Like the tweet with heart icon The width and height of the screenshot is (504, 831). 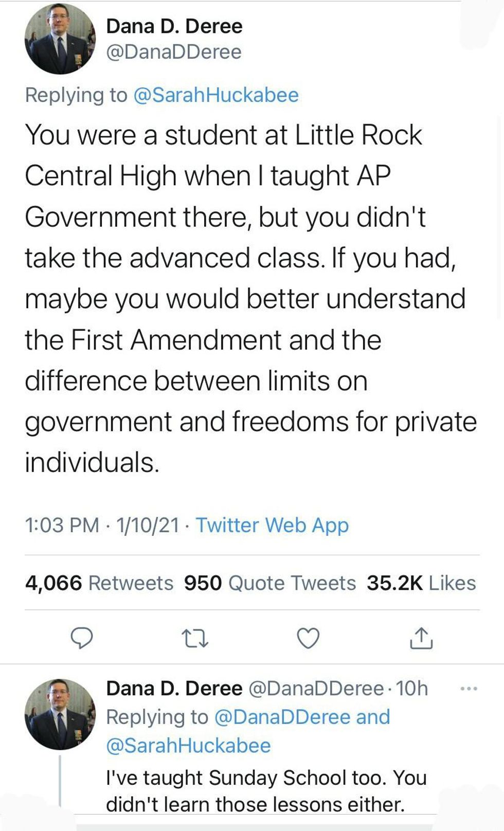click(x=308, y=639)
